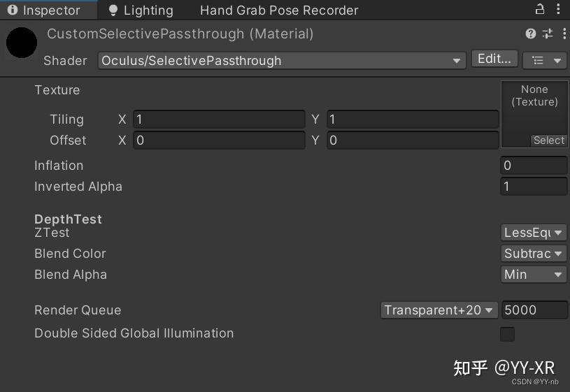
Task: Open the Oculus/SelectivePassthrough shader dropdown
Action: (x=281, y=61)
